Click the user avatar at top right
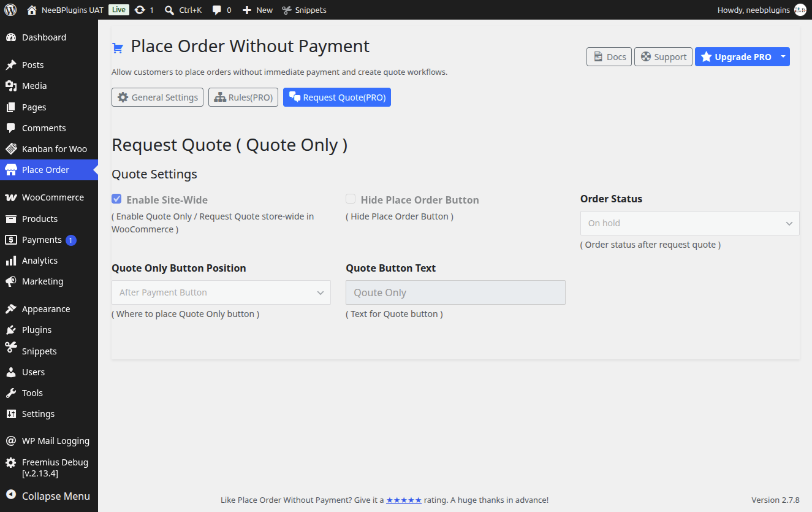This screenshot has height=512, width=812. 800,10
